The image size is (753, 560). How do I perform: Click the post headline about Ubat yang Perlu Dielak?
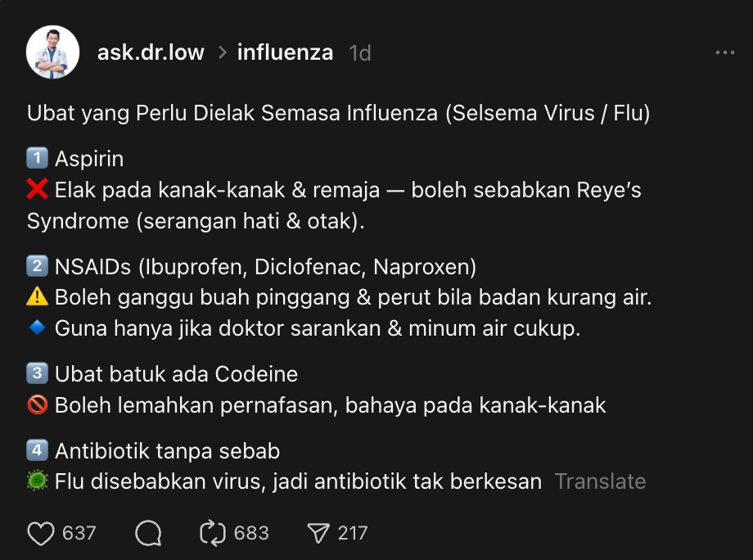(x=338, y=113)
